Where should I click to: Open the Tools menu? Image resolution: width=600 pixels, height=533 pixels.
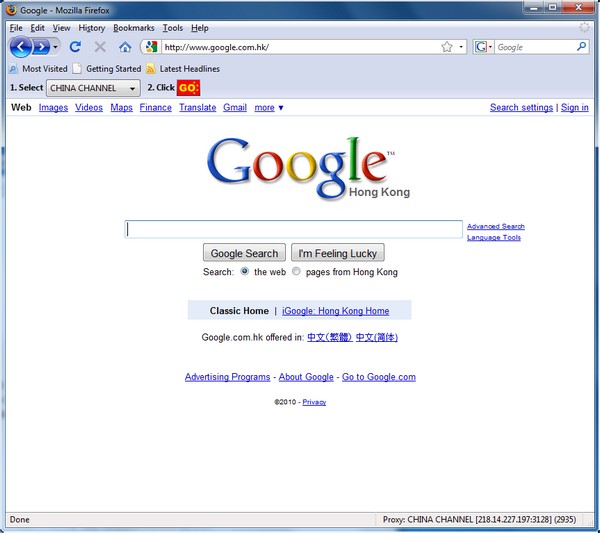point(173,28)
